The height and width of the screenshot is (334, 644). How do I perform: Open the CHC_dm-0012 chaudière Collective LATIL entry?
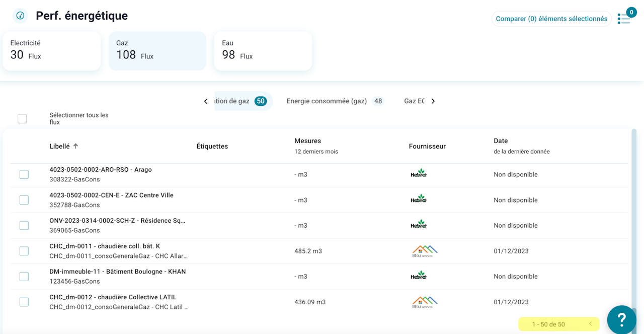(x=113, y=297)
